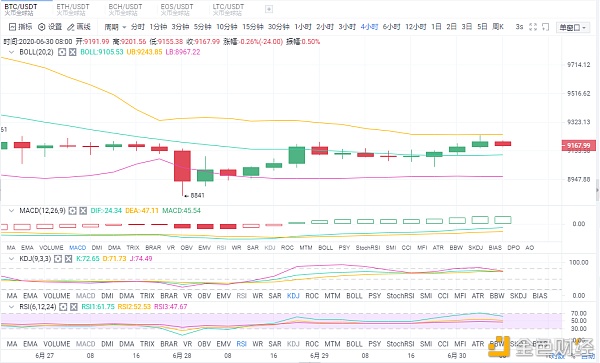Close the RSI(6,12,24) indicator panel
Image resolution: width=600 pixels, height=363 pixels.
(x=74, y=307)
